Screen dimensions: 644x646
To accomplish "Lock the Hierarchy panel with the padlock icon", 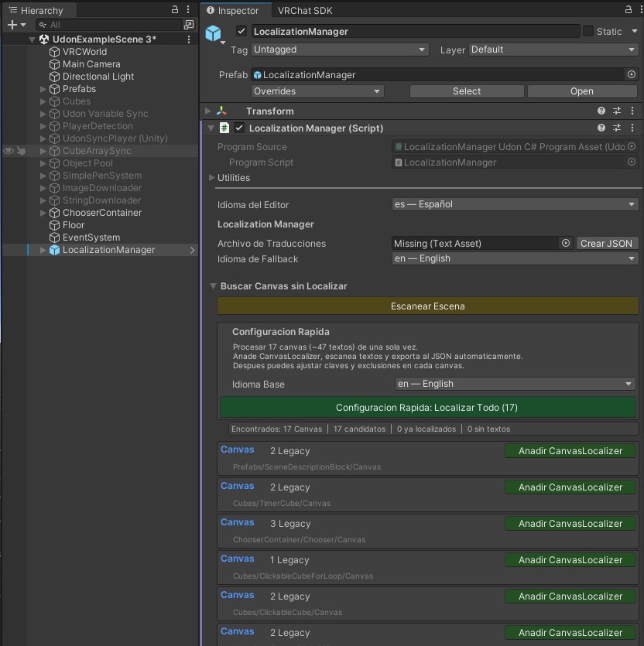I will tap(174, 10).
